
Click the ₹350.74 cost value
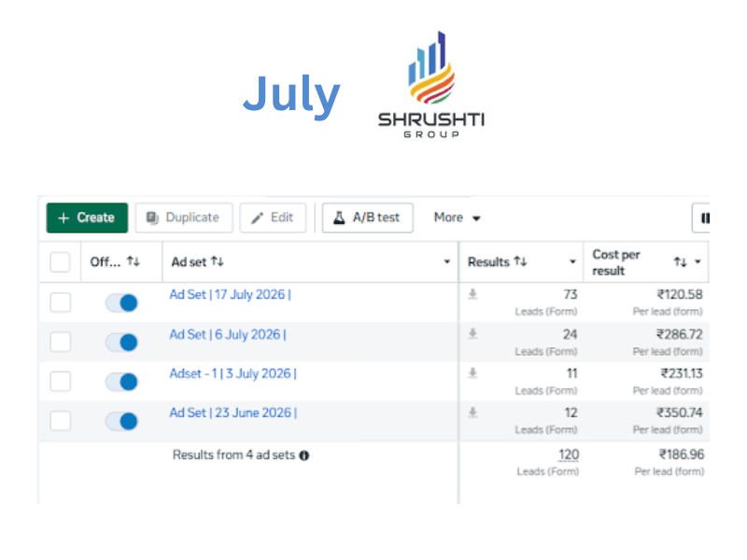click(x=680, y=413)
